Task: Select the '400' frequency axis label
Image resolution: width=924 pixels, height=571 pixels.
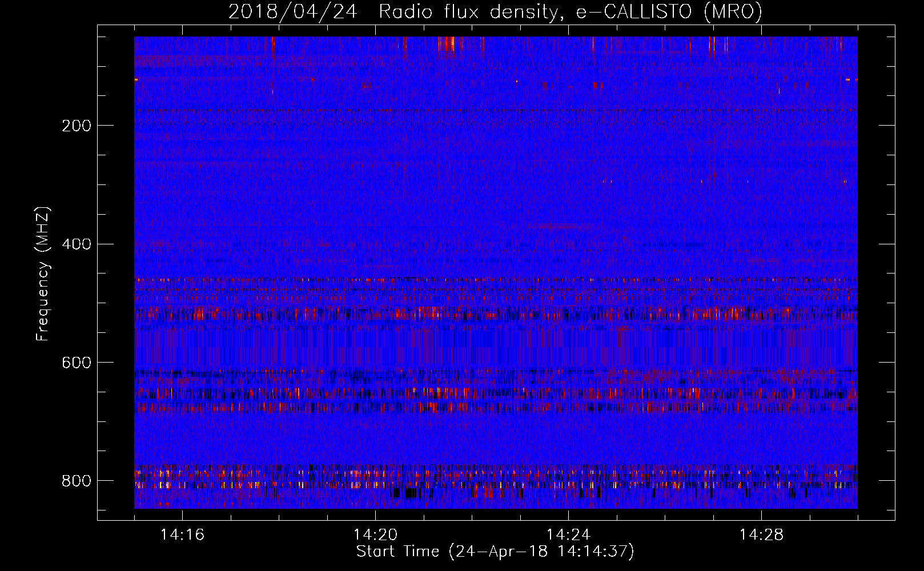Action: [77, 244]
